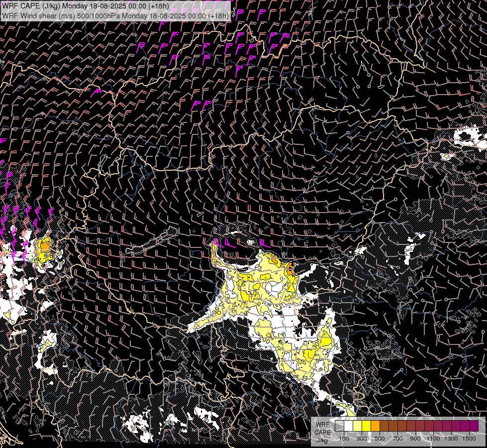The image size is (487, 448).
Task: Click the WRF CAPE title line
Action: (86, 6)
